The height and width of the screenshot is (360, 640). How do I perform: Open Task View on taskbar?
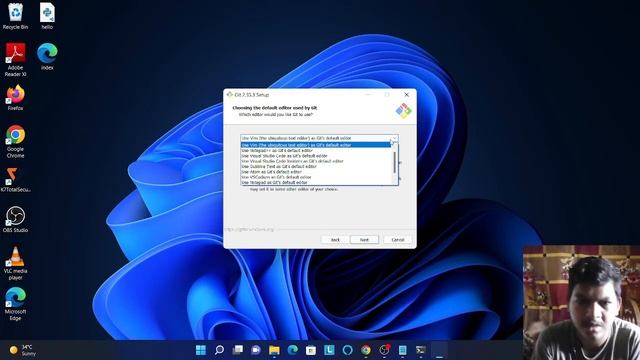pyautogui.click(x=238, y=350)
